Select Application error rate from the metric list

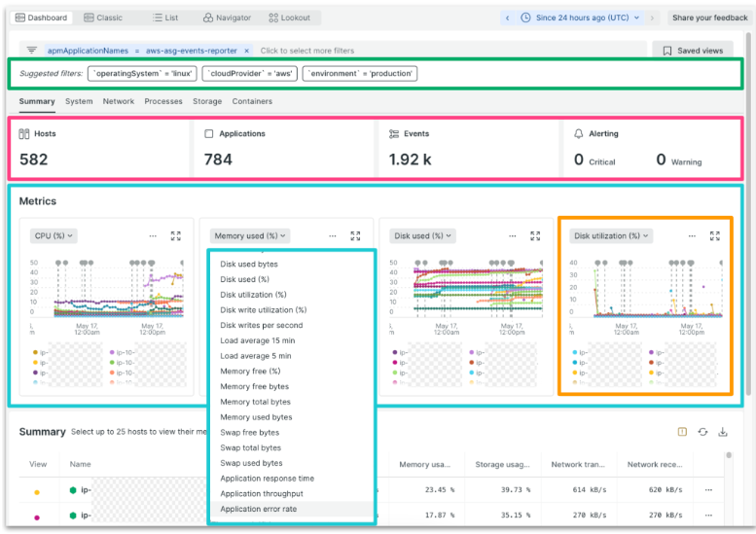coord(259,509)
